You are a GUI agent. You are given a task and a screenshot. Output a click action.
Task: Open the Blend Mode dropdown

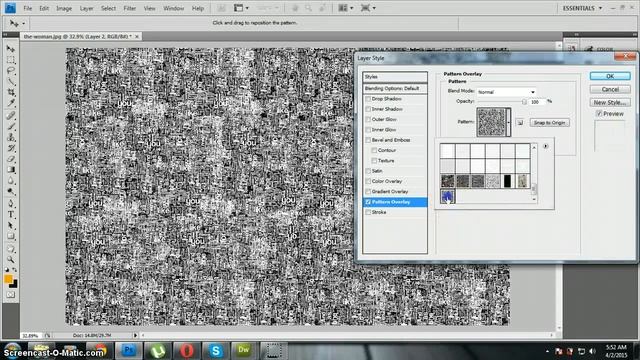(506, 92)
